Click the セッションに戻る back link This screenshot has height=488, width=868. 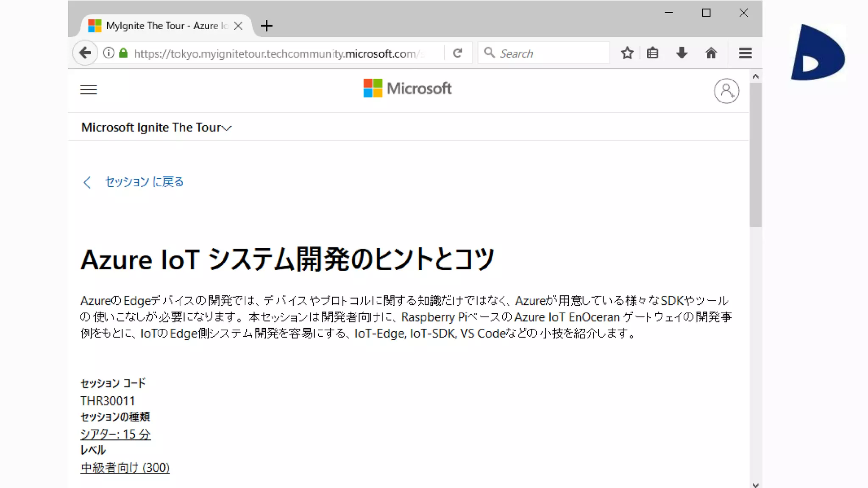pos(144,182)
